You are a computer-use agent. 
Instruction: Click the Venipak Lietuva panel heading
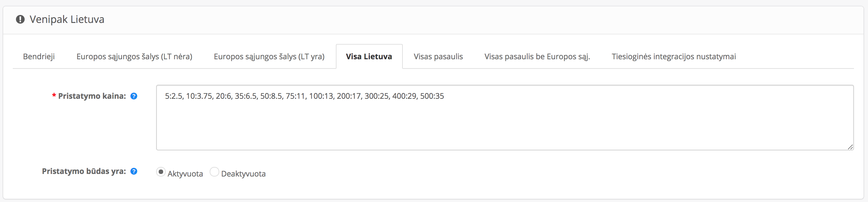tap(67, 19)
